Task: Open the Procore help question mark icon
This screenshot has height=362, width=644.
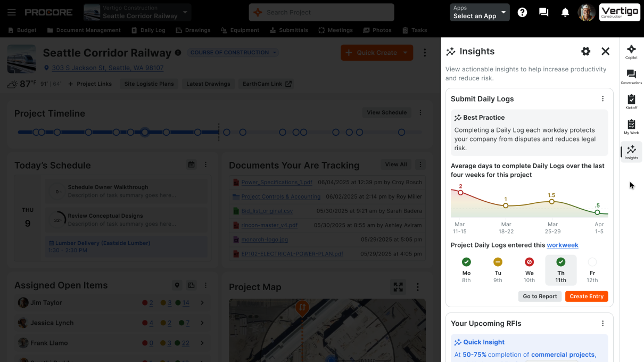Action: tap(522, 12)
